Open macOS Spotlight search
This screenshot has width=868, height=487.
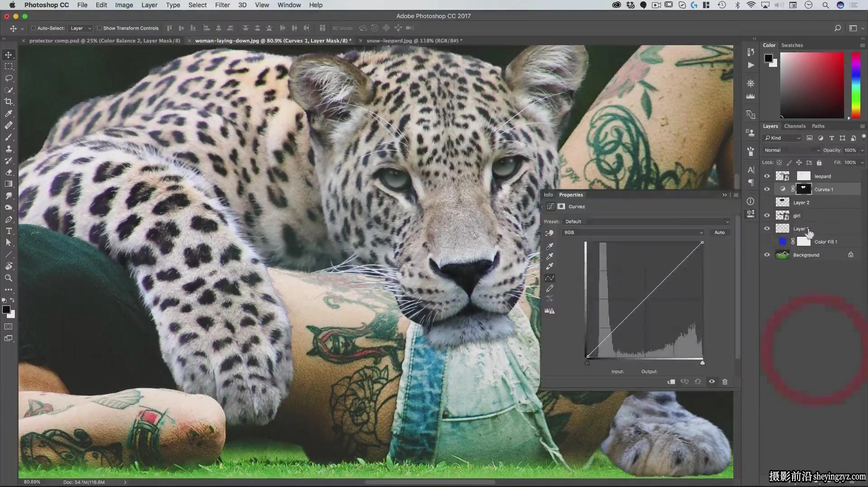826,5
